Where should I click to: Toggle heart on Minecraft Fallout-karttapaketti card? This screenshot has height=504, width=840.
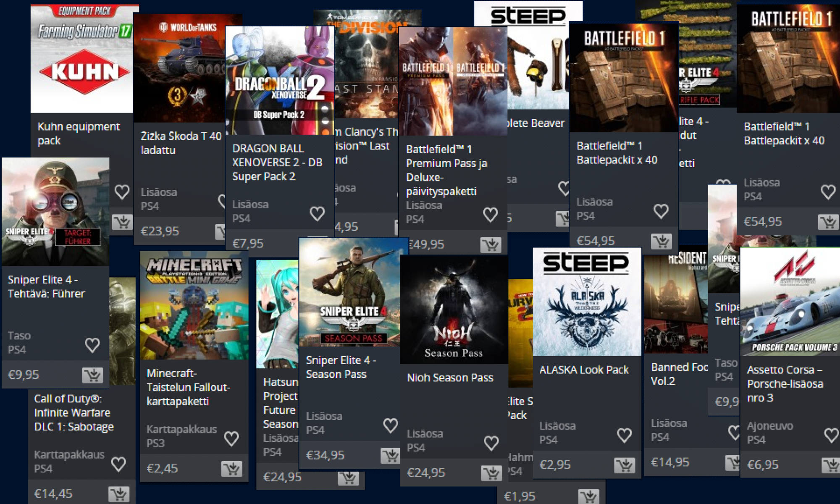coord(231,439)
